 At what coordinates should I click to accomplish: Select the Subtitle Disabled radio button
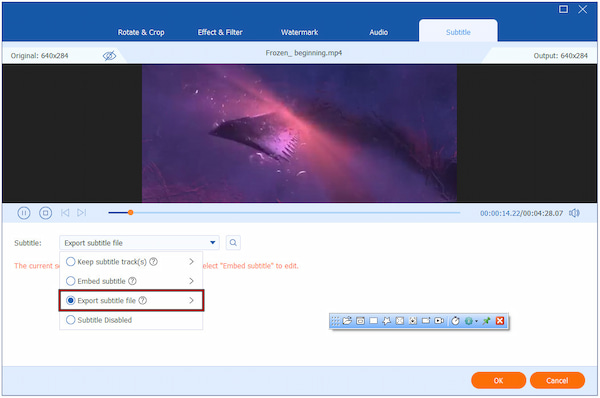pyautogui.click(x=70, y=320)
